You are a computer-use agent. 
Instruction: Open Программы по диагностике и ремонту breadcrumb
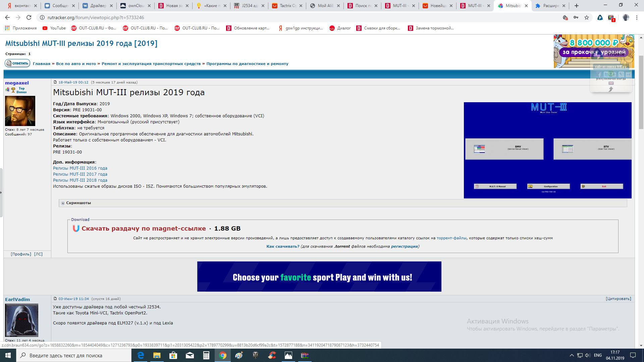point(247,64)
